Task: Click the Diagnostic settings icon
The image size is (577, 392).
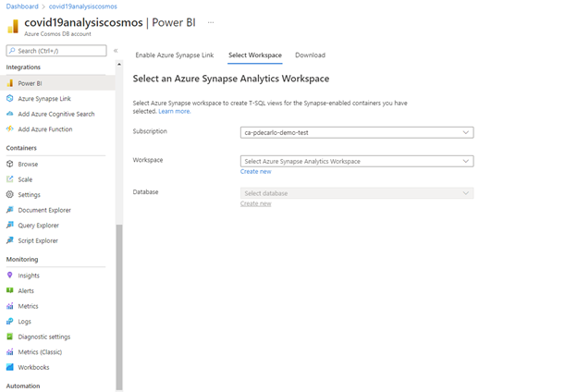Action: tap(10, 337)
